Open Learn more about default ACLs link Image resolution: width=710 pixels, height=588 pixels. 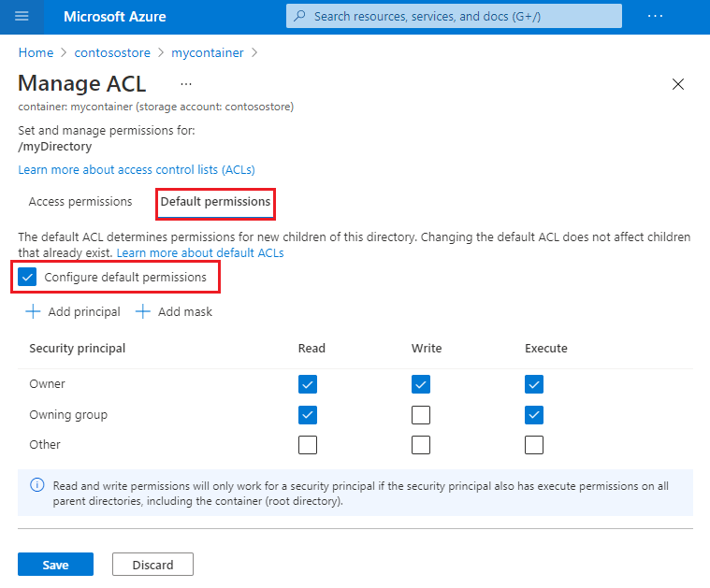tap(200, 252)
